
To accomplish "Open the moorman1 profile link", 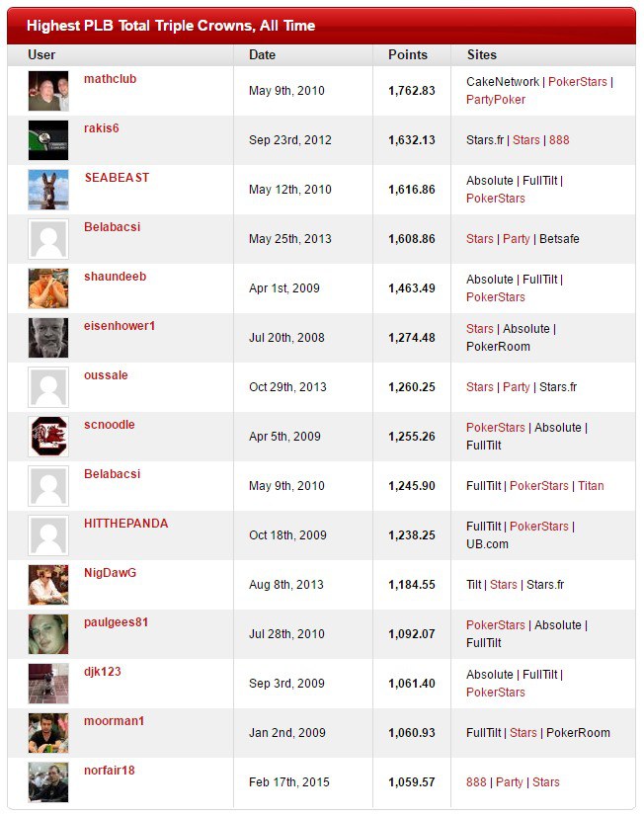I will (114, 721).
